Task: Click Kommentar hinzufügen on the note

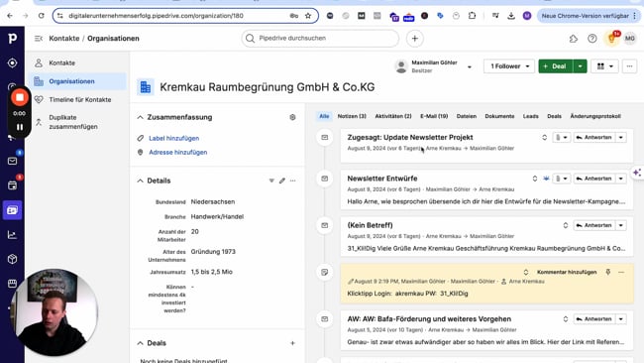Action: pos(567,272)
